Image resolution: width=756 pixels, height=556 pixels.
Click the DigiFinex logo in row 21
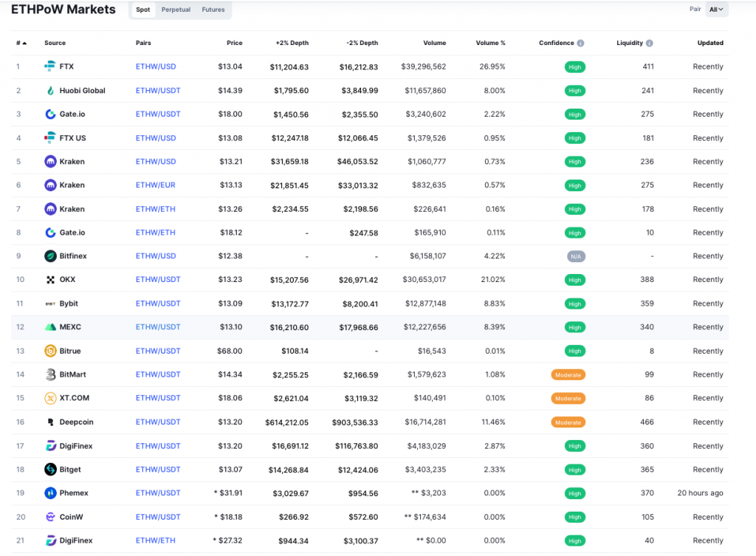coord(50,540)
